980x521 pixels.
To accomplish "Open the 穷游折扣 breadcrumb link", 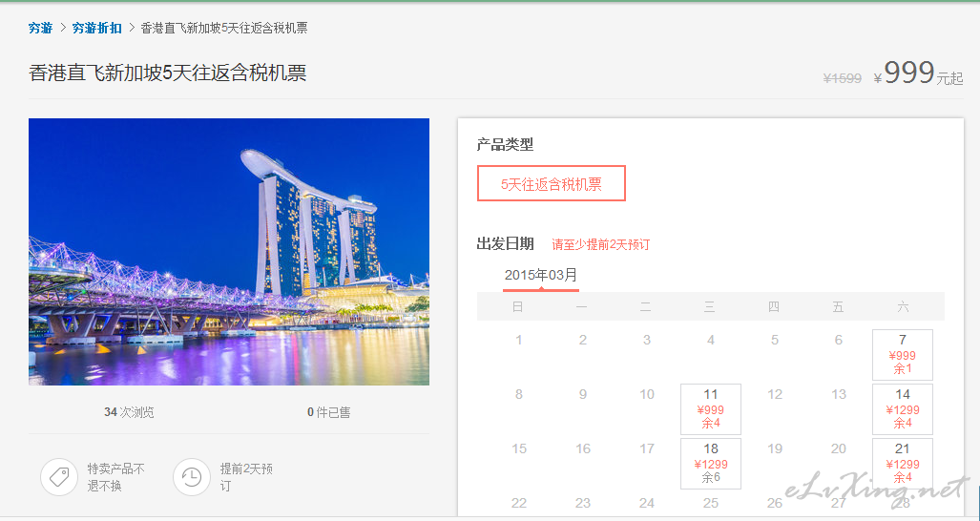I will point(97,28).
